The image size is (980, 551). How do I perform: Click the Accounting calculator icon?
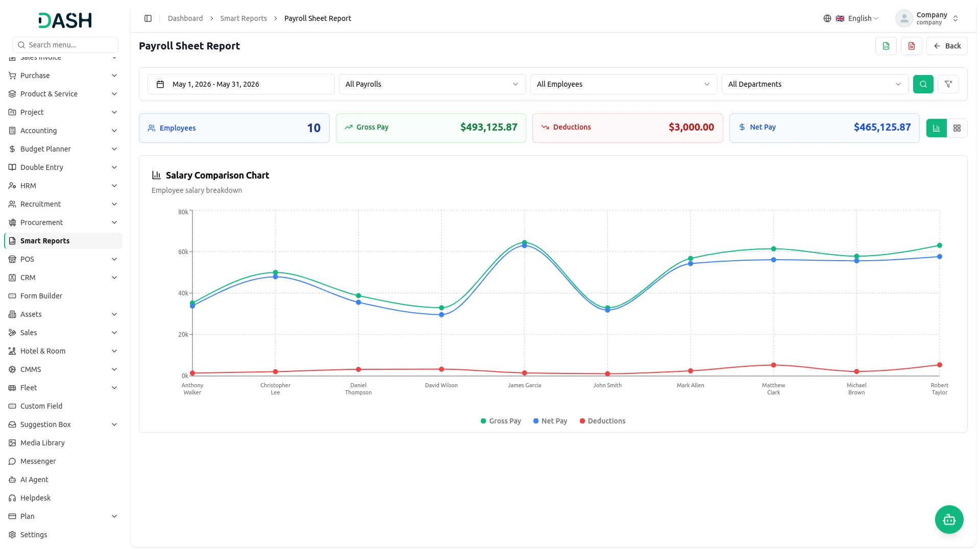(x=12, y=131)
